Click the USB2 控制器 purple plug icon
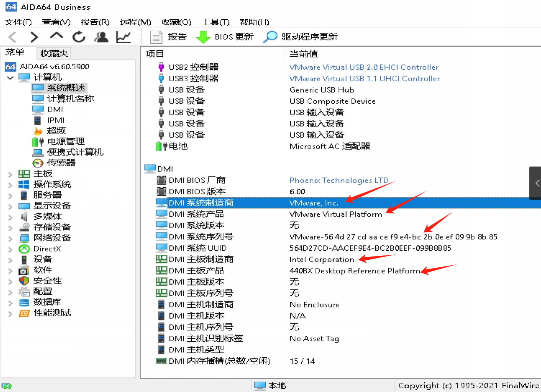The width and height of the screenshot is (541, 392). [x=161, y=67]
